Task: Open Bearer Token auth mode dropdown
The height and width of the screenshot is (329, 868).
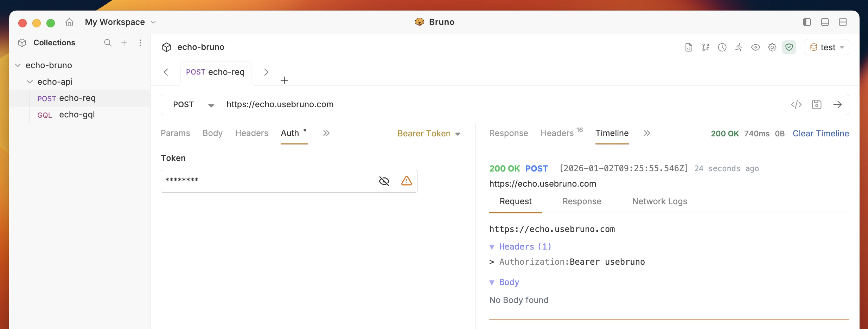Action: 429,134
